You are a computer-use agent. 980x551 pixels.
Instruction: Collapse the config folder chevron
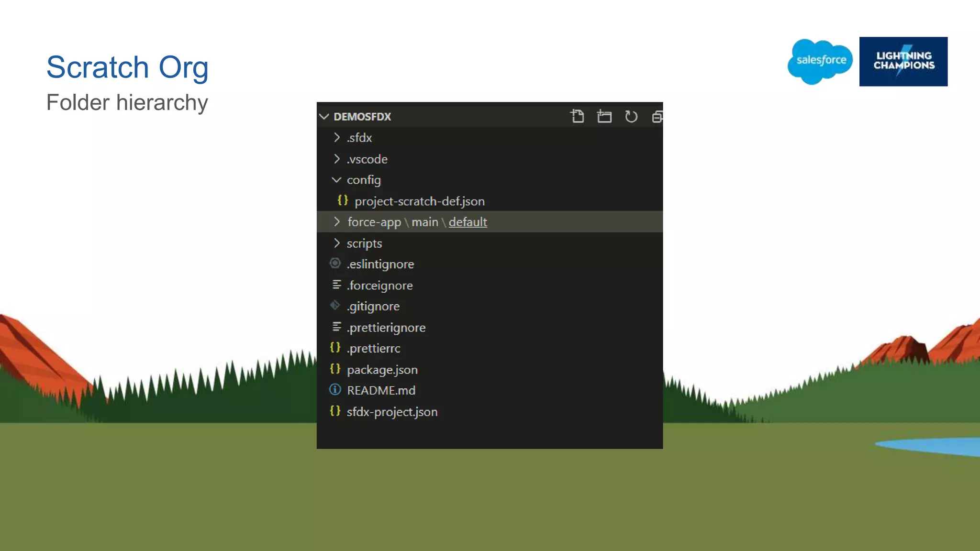[336, 180]
